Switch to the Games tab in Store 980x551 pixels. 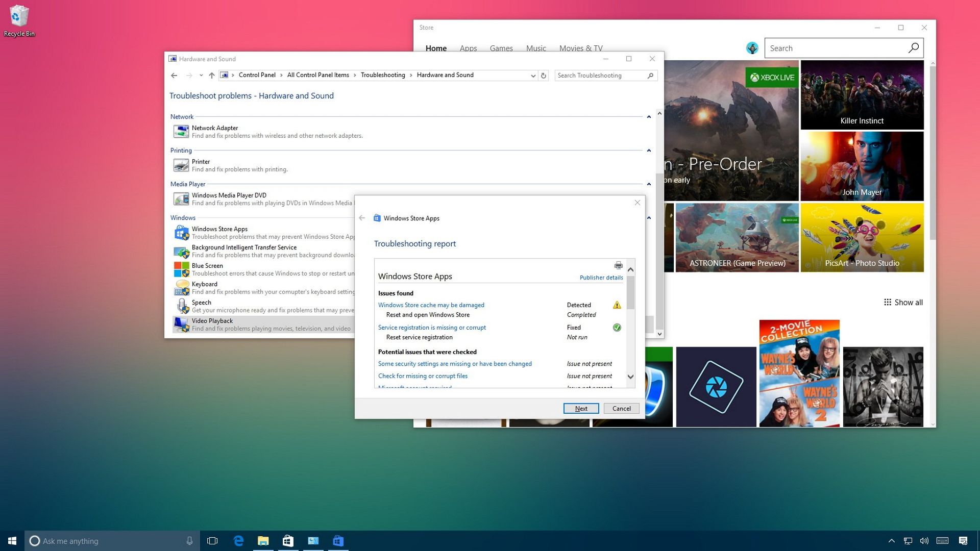pyautogui.click(x=501, y=48)
